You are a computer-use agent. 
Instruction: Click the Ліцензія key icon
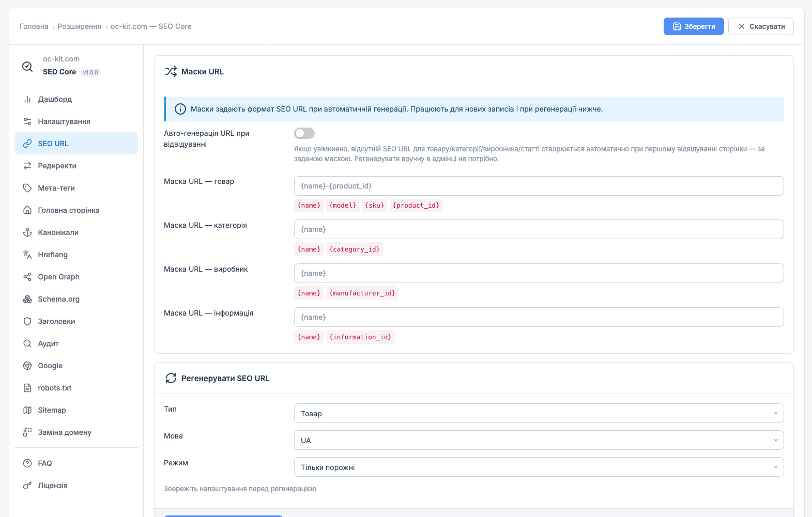[x=27, y=485]
